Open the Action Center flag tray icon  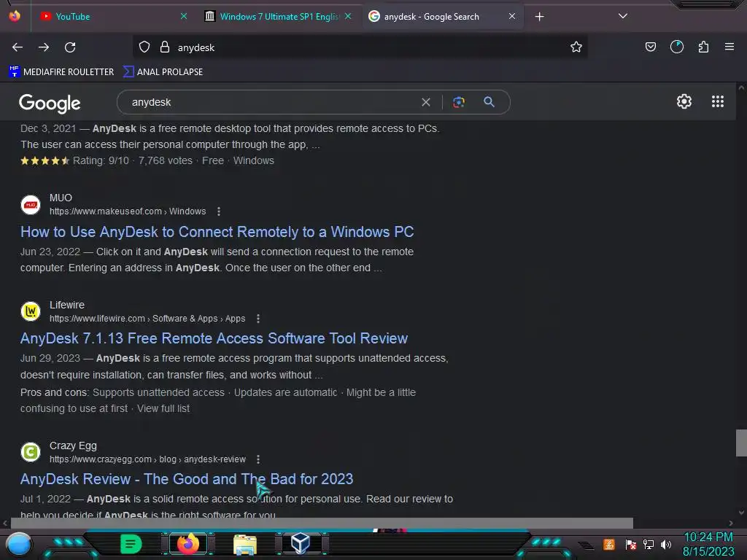click(630, 544)
